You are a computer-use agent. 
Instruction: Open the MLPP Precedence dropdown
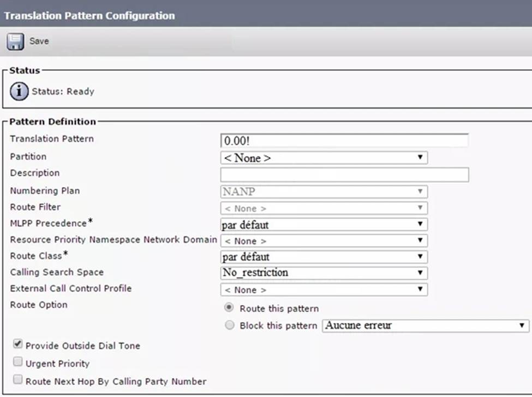pyautogui.click(x=324, y=224)
